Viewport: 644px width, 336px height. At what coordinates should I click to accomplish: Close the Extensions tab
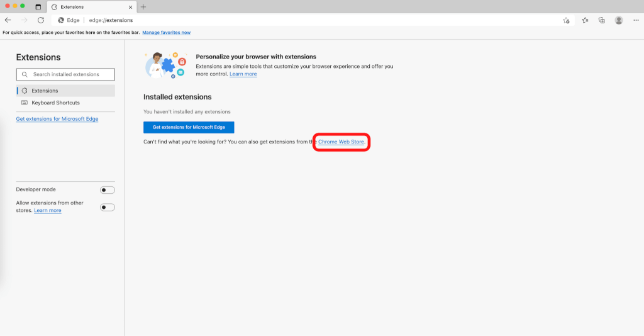coord(130,7)
